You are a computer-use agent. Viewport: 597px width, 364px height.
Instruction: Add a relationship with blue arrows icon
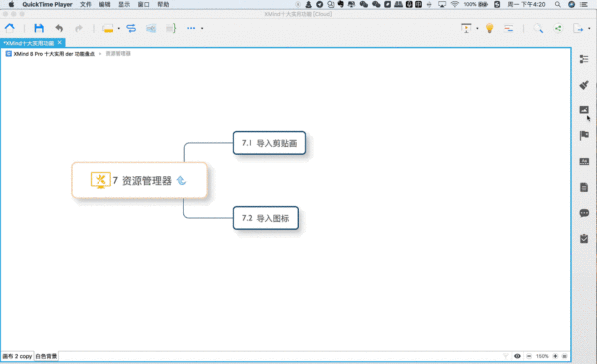(x=131, y=28)
